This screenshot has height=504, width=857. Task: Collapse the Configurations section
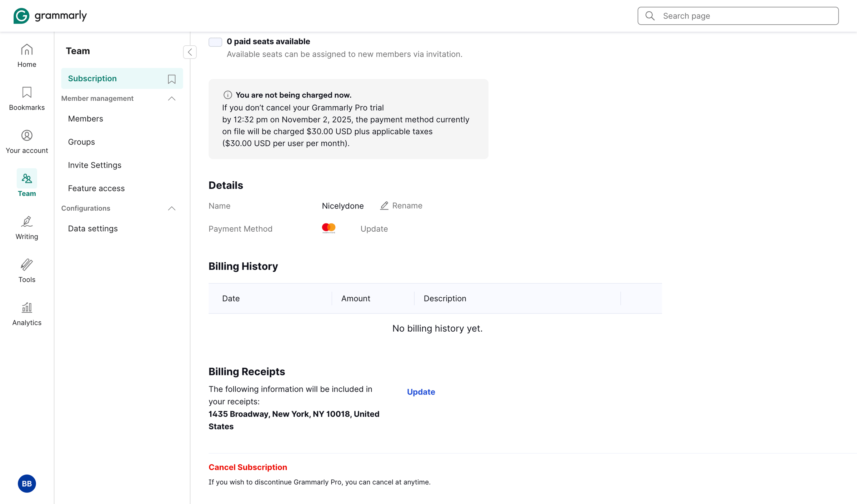click(172, 208)
